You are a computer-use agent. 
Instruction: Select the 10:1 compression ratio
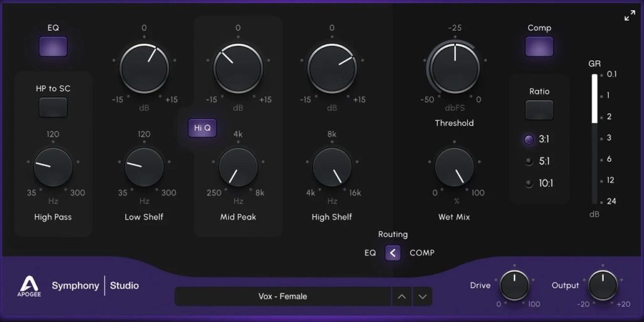[529, 184]
